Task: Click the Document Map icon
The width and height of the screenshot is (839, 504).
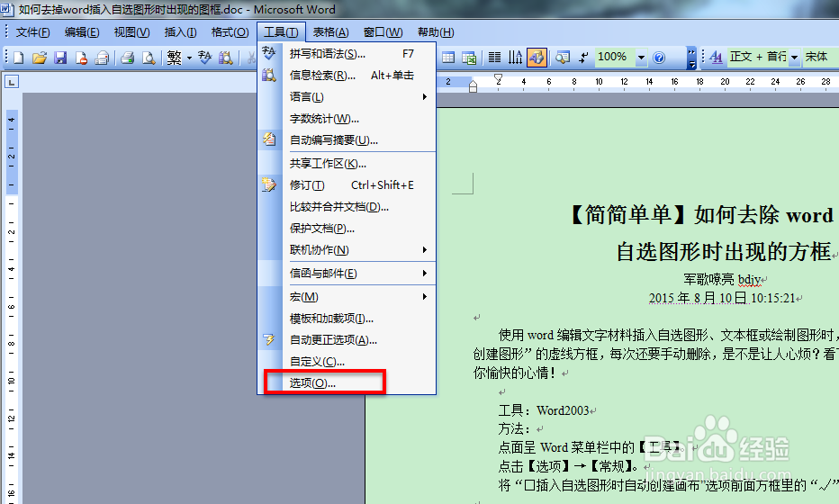Action: tap(563, 58)
